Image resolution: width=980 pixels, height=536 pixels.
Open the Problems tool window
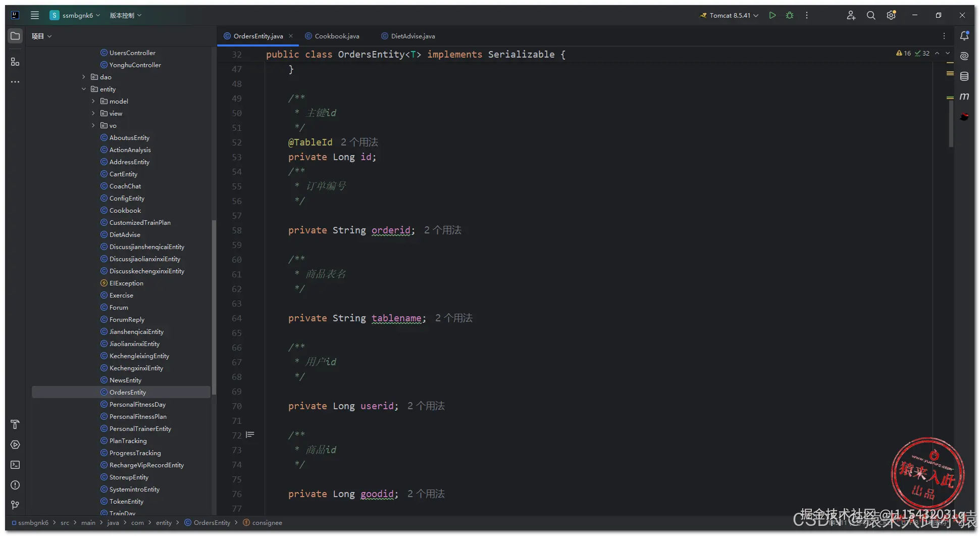pyautogui.click(x=15, y=485)
